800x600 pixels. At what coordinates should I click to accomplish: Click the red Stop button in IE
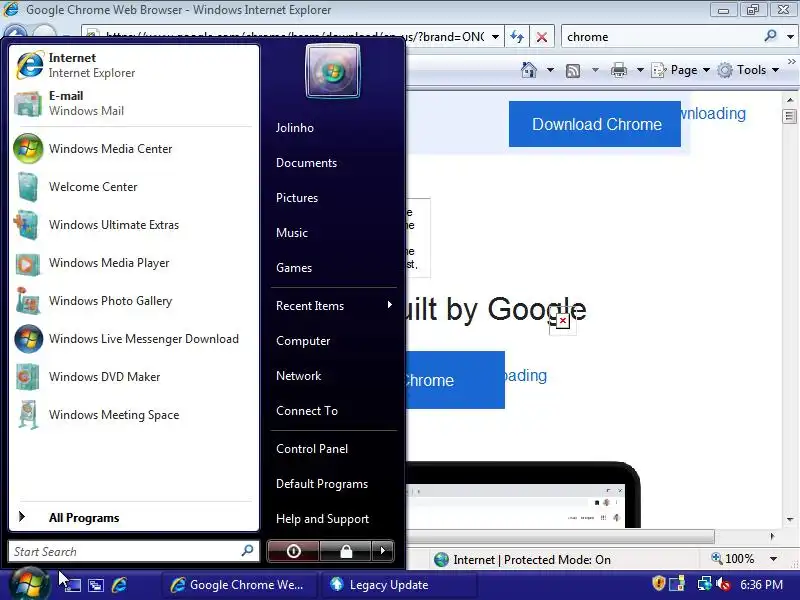point(542,37)
